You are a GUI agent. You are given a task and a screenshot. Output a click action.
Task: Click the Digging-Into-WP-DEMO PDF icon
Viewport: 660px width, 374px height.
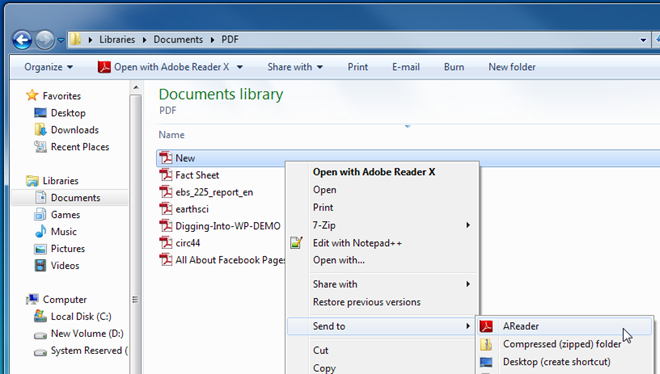tap(166, 226)
